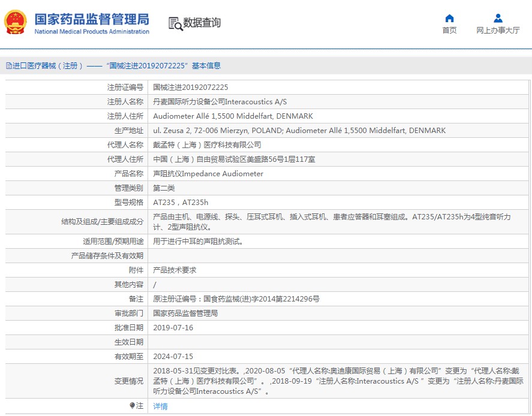Click the 代理人名称 row label
The image size is (532, 416).
click(125, 145)
